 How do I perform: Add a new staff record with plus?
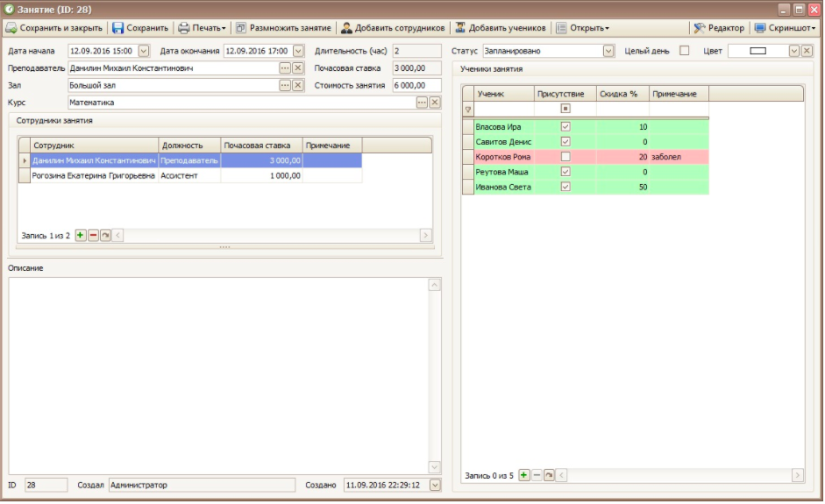coord(81,236)
